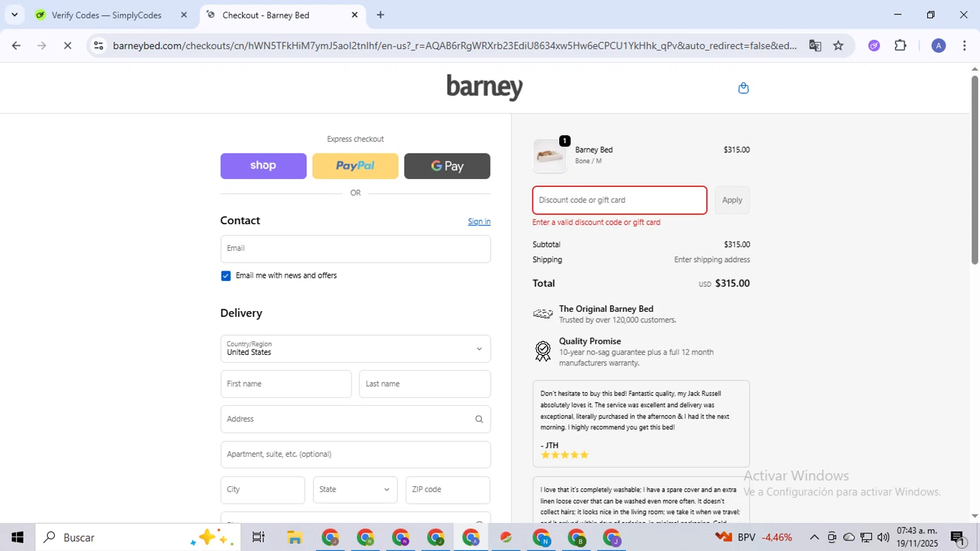Open the volume control in system tray
The image size is (980, 551).
[883, 537]
